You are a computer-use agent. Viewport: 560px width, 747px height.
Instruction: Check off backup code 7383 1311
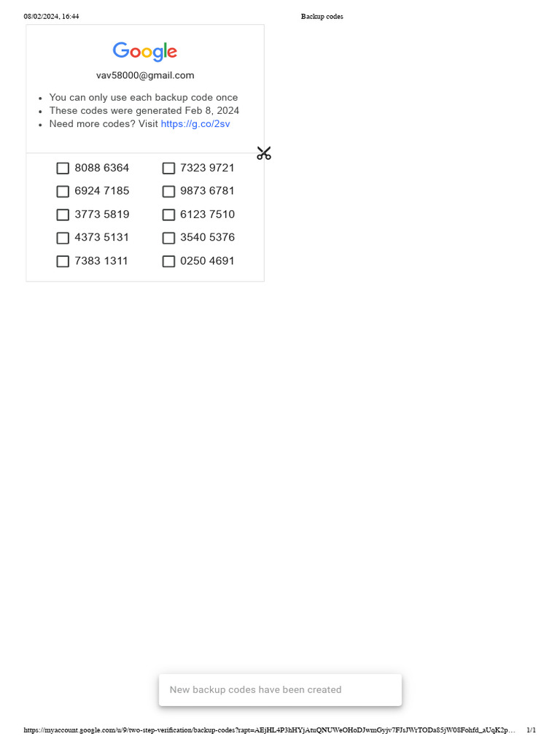point(63,261)
